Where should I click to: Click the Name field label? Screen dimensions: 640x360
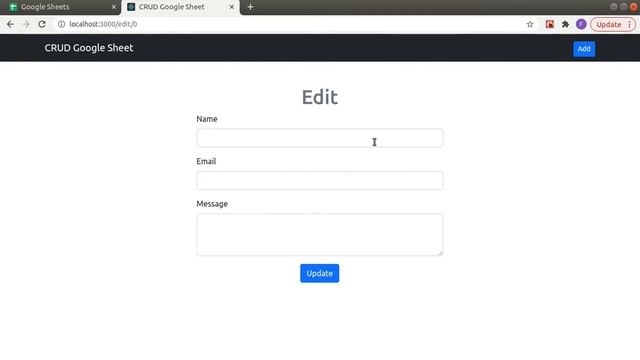pos(207,119)
